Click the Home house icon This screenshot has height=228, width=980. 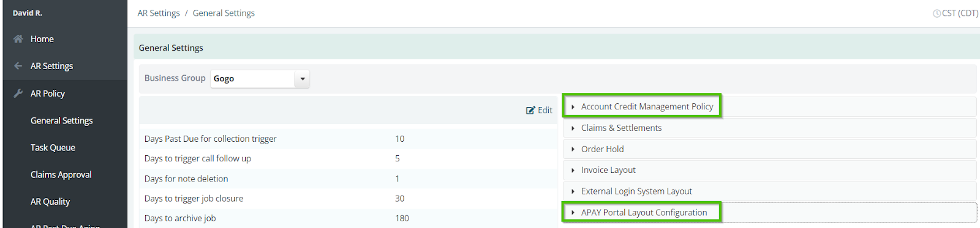[18, 39]
